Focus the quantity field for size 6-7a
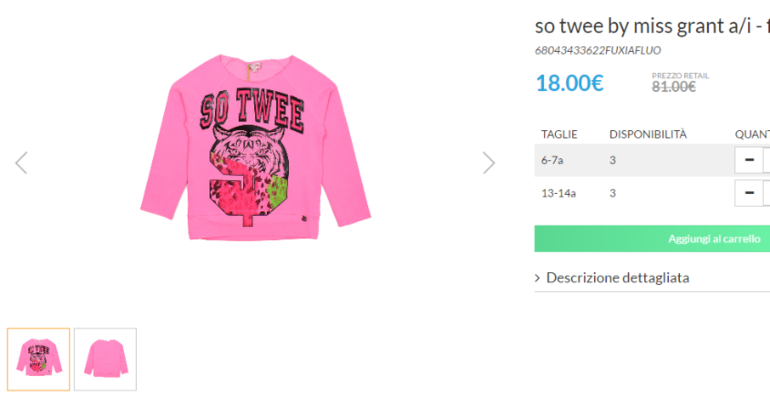This screenshot has height=416, width=770. click(766, 160)
